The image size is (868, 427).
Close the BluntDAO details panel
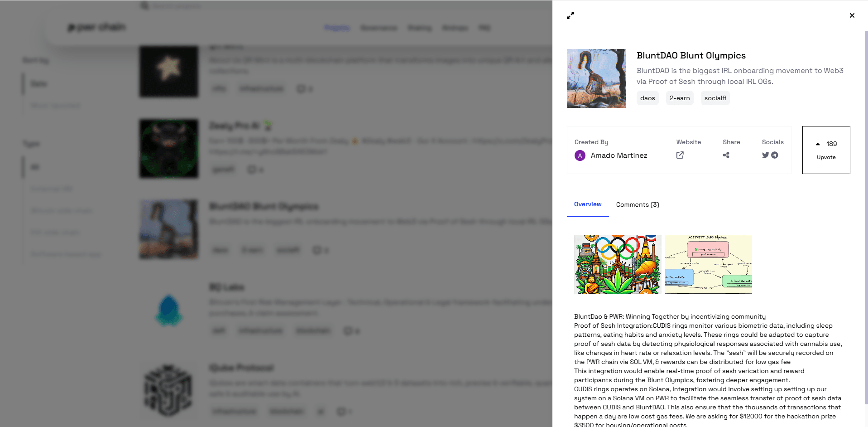852,15
